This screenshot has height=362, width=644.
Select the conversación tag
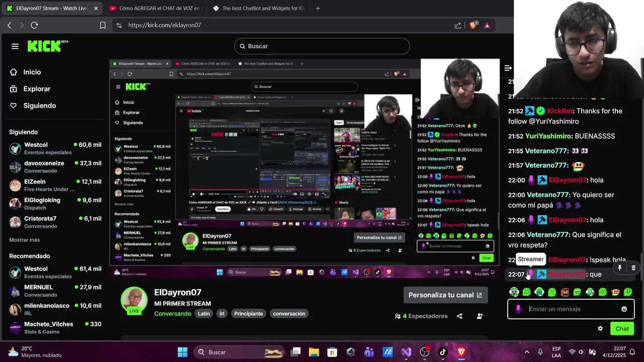(x=289, y=314)
